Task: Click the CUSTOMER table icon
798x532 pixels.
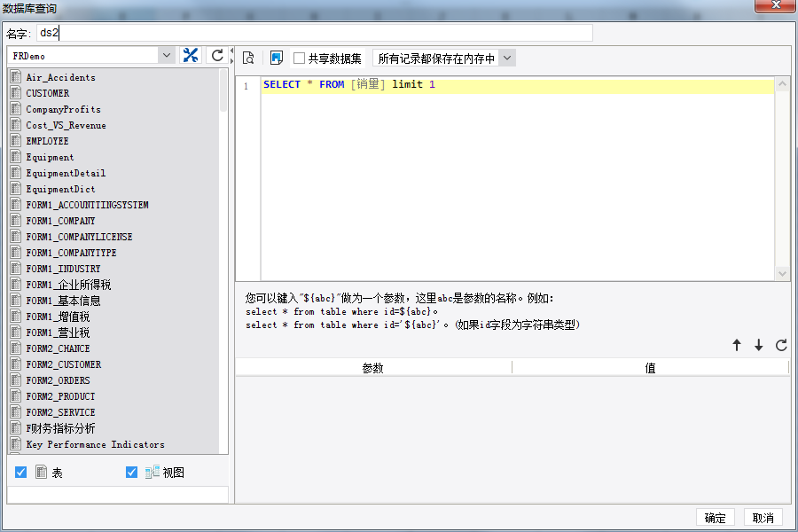Action: point(16,92)
